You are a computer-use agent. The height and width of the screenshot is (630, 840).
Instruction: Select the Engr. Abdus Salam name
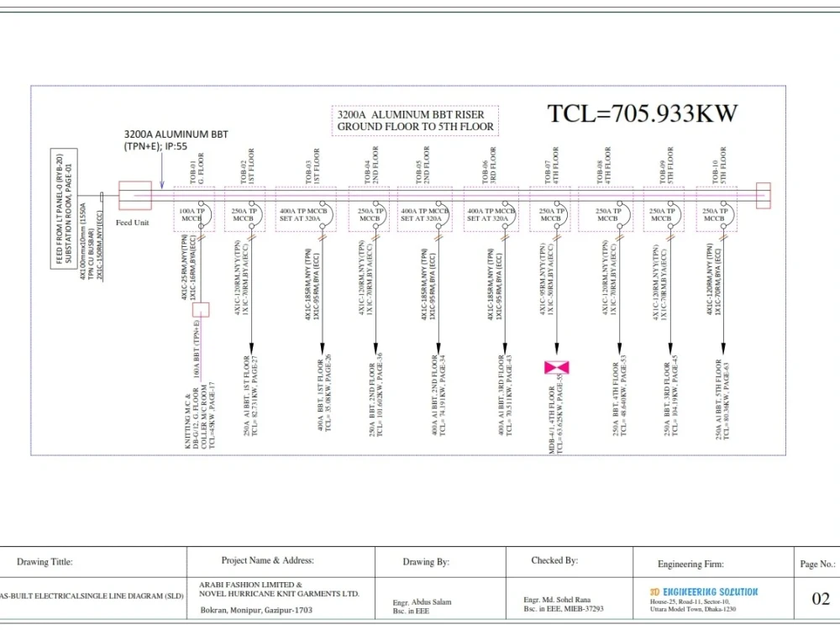423,602
